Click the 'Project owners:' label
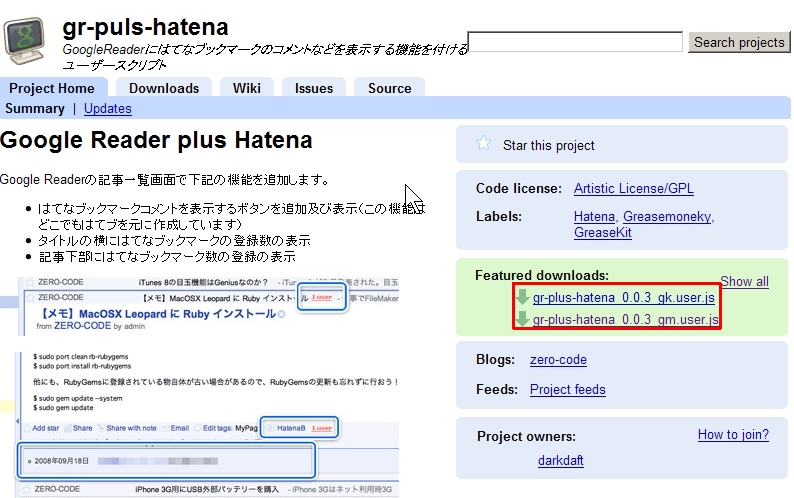The width and height of the screenshot is (794, 498). [526, 436]
